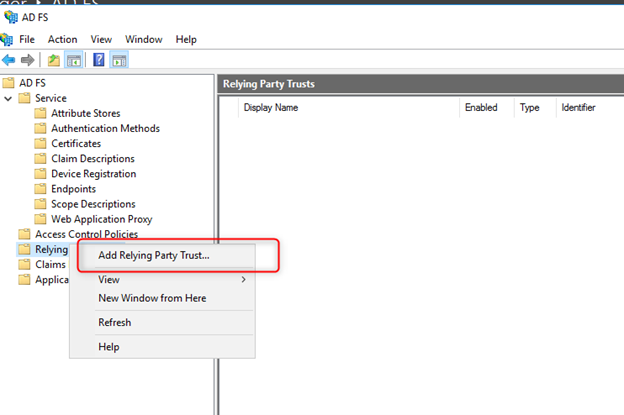Select Attribute Stores in the tree

(86, 113)
